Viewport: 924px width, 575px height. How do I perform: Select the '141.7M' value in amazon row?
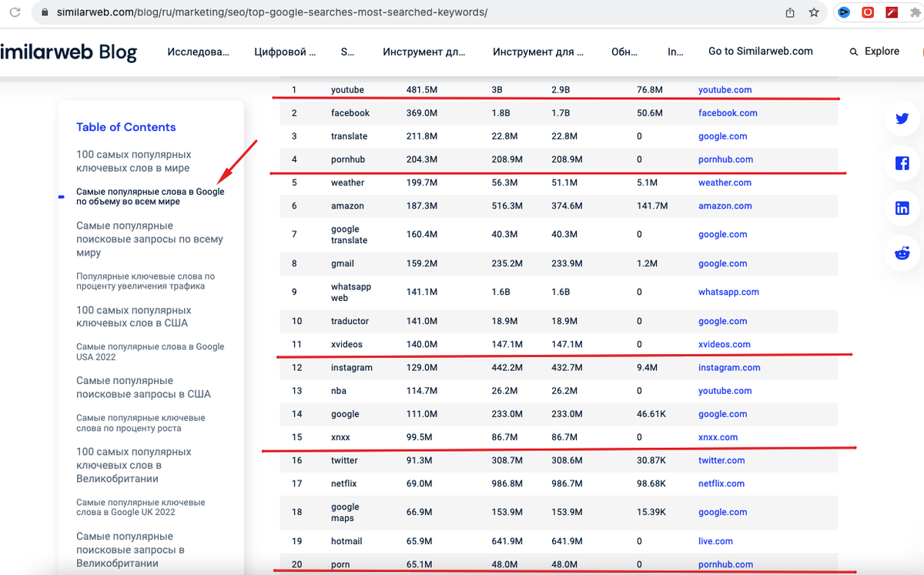pyautogui.click(x=653, y=206)
